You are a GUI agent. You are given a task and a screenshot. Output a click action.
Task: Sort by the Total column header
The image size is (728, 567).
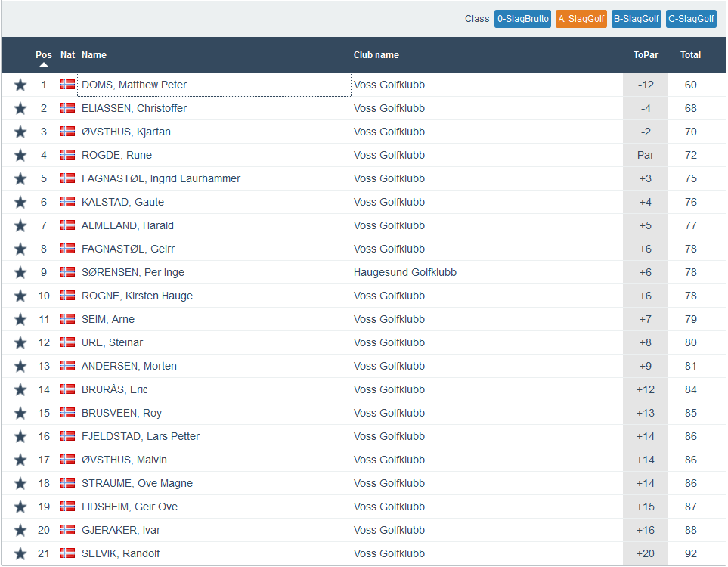[x=690, y=55]
